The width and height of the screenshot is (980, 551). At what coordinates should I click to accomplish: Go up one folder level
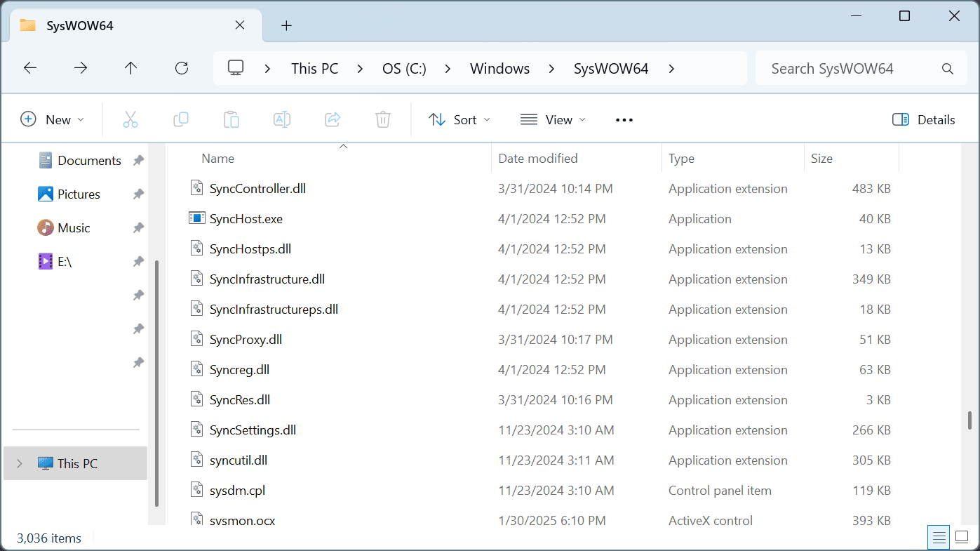pos(131,68)
